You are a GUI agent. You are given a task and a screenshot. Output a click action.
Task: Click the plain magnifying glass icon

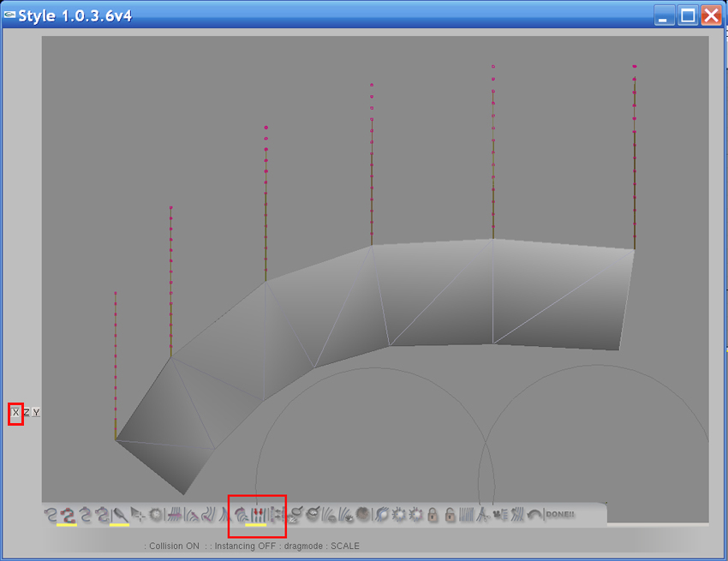click(x=313, y=514)
